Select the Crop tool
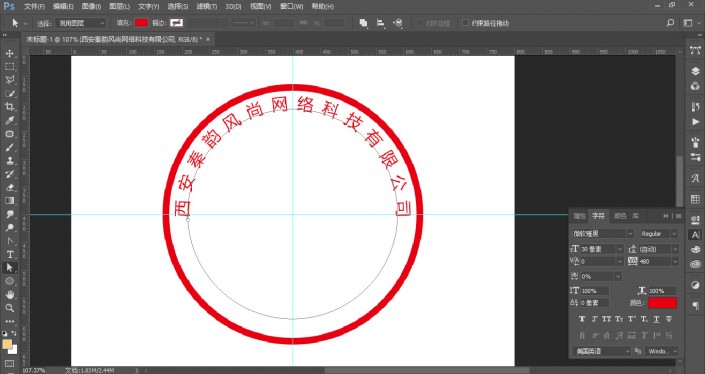Viewport: 705px width, 374px height. pyautogui.click(x=9, y=107)
